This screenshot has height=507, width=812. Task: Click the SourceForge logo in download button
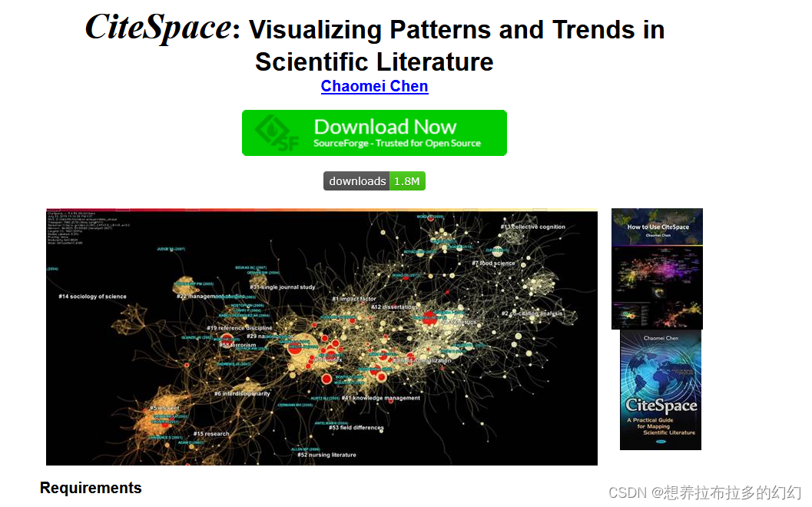[x=277, y=133]
